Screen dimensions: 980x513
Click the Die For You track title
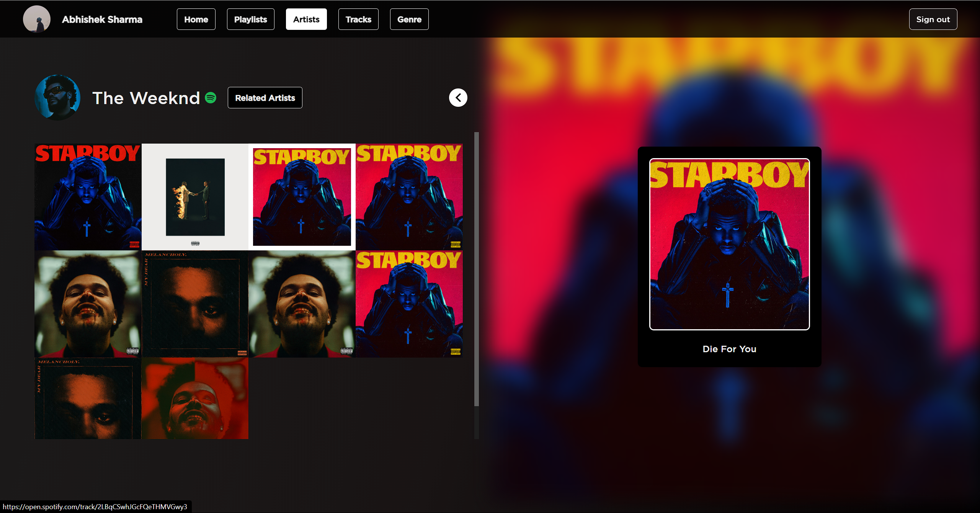click(x=729, y=349)
